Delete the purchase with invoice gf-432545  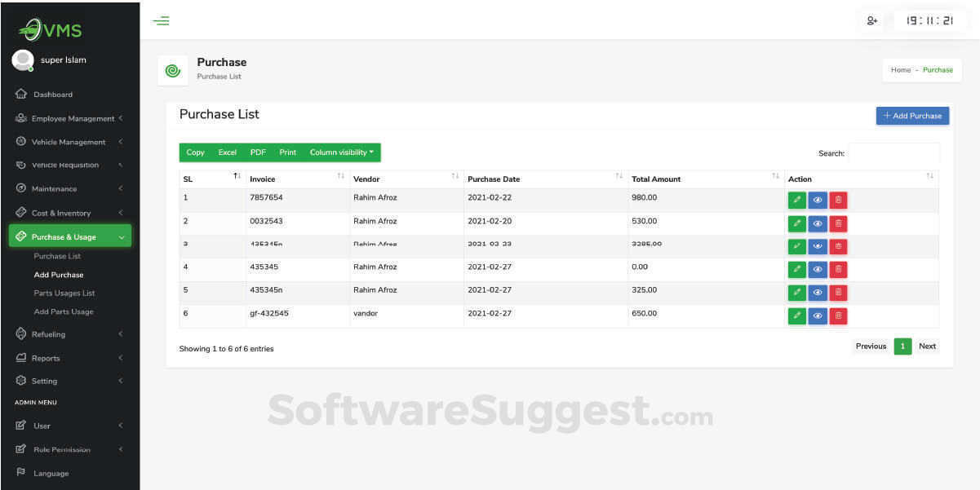click(x=838, y=316)
